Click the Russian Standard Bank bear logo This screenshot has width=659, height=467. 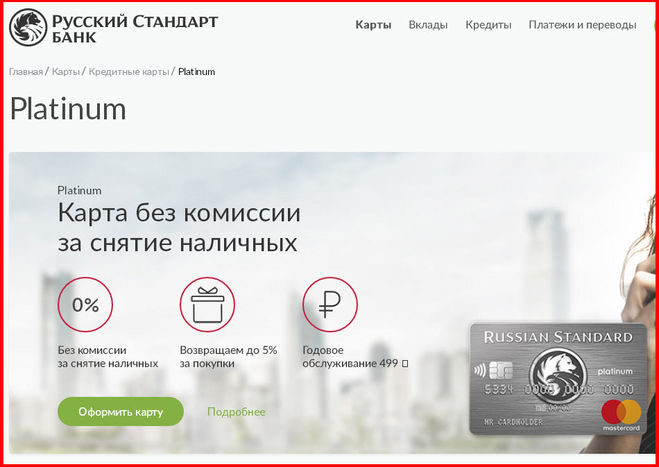[x=28, y=27]
